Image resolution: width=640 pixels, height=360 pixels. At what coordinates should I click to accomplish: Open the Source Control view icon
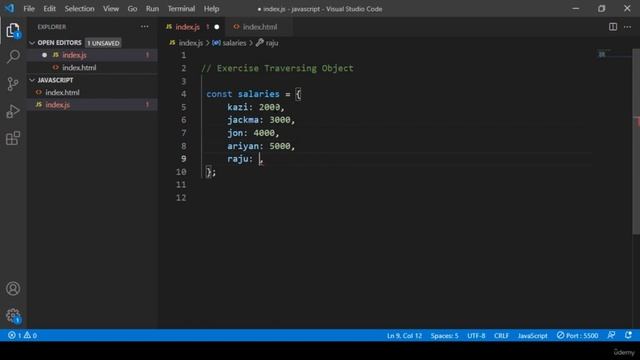[13, 84]
